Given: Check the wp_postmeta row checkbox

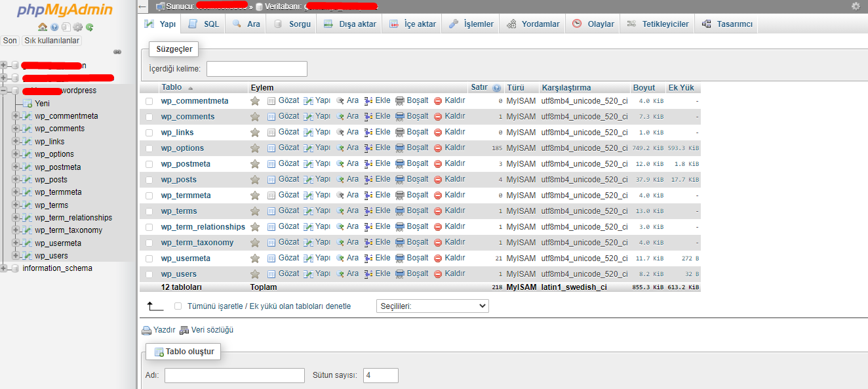Looking at the screenshot, I should click(x=149, y=164).
